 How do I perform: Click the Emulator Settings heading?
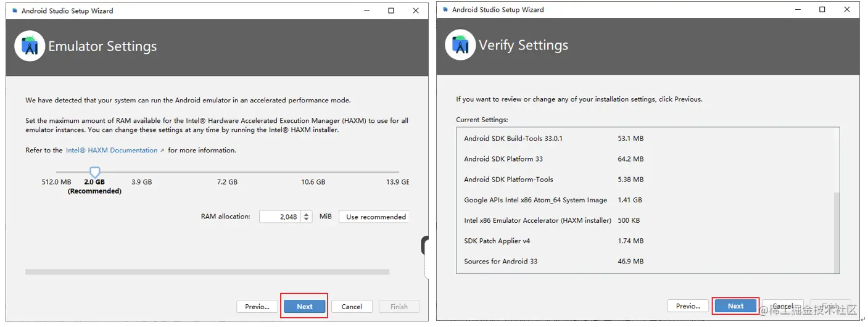(x=102, y=46)
